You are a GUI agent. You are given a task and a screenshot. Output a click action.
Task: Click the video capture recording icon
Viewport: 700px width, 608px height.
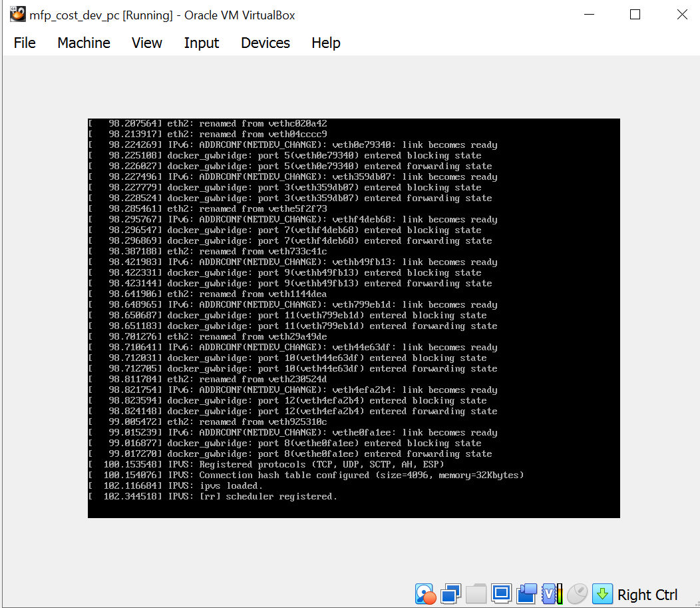[527, 594]
